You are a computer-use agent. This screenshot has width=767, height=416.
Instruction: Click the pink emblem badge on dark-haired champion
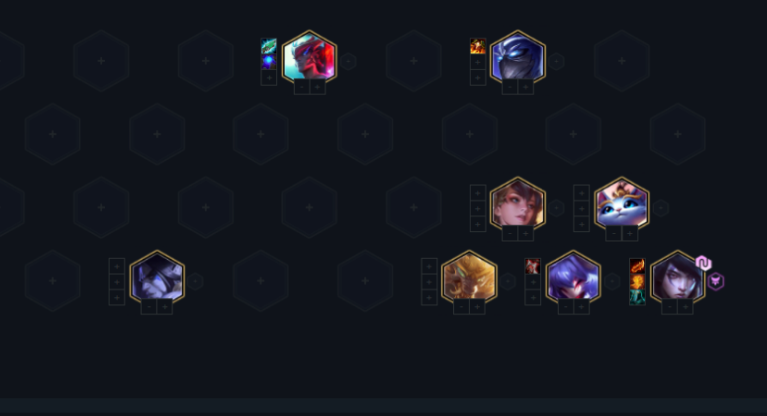(703, 263)
